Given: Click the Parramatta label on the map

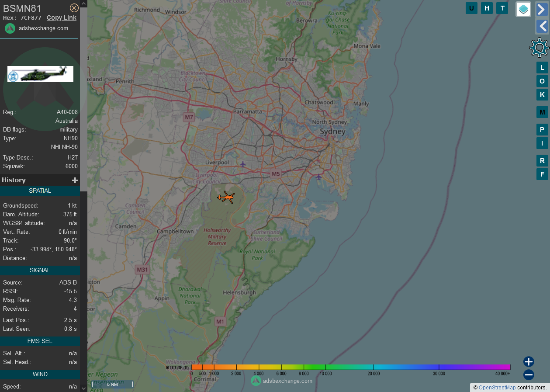Looking at the screenshot, I should pos(247,111).
